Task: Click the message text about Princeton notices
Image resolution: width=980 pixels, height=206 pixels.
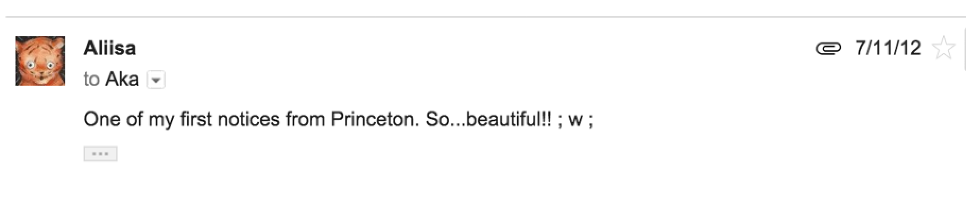Action: [x=338, y=119]
